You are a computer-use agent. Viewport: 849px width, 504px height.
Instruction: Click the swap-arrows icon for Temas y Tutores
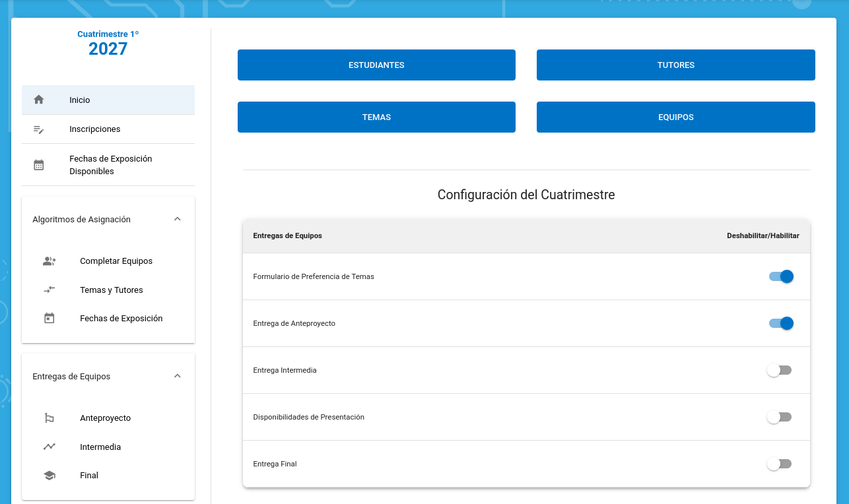pyautogui.click(x=50, y=290)
